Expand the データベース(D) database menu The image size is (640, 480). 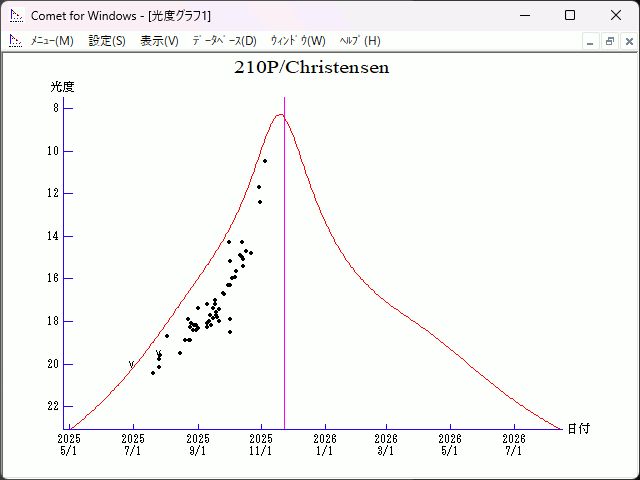224,41
